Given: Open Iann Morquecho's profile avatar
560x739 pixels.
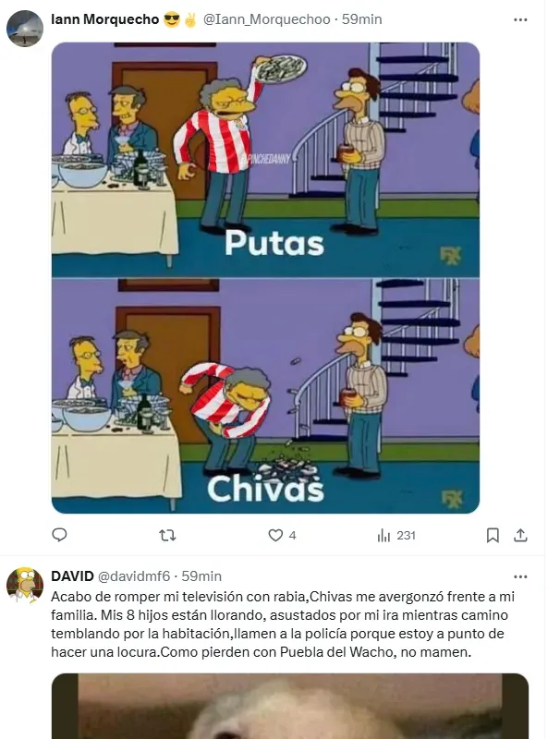Looking at the screenshot, I should tap(25, 29).
